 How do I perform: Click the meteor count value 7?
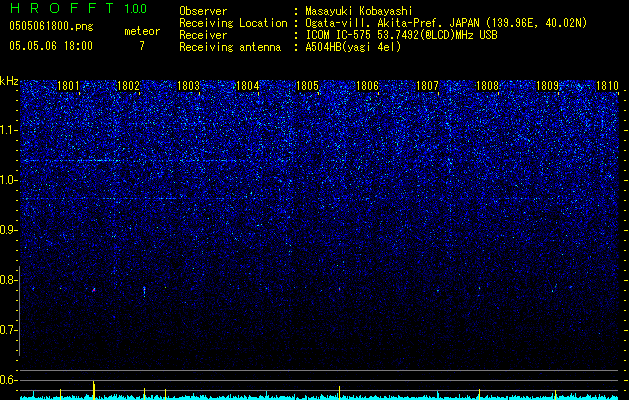coord(142,46)
